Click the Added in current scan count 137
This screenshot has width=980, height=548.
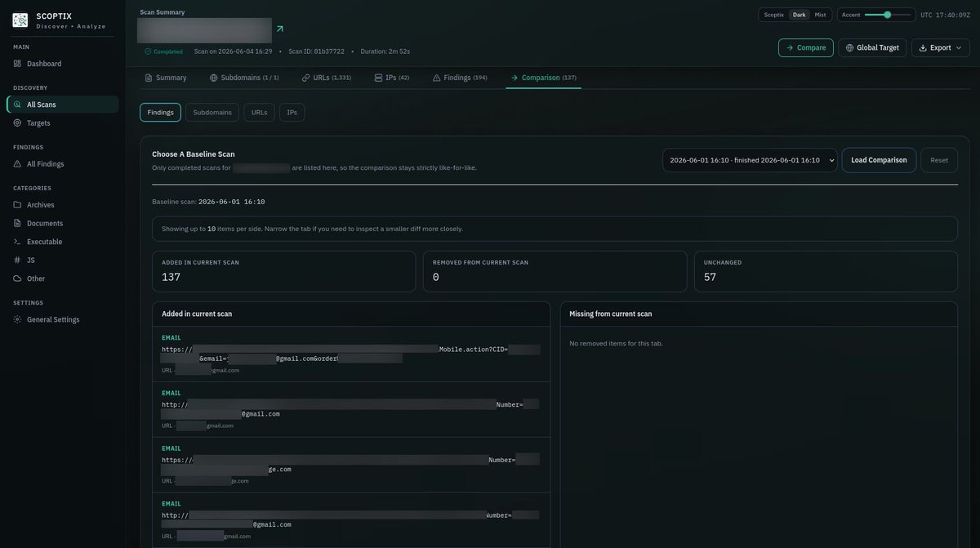tap(171, 277)
